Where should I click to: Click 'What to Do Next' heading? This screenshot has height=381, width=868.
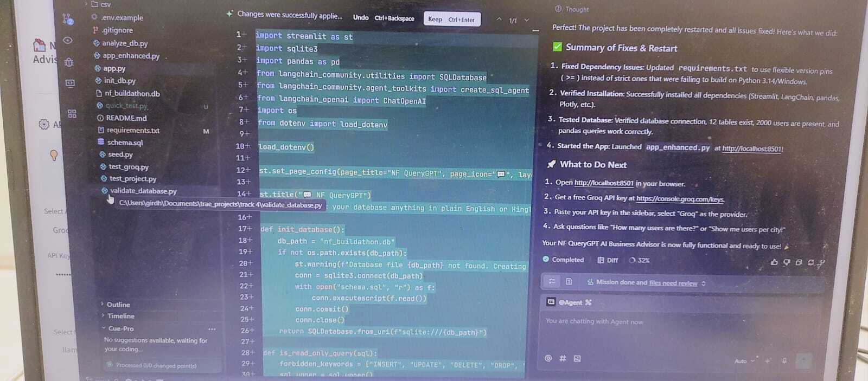tap(593, 164)
